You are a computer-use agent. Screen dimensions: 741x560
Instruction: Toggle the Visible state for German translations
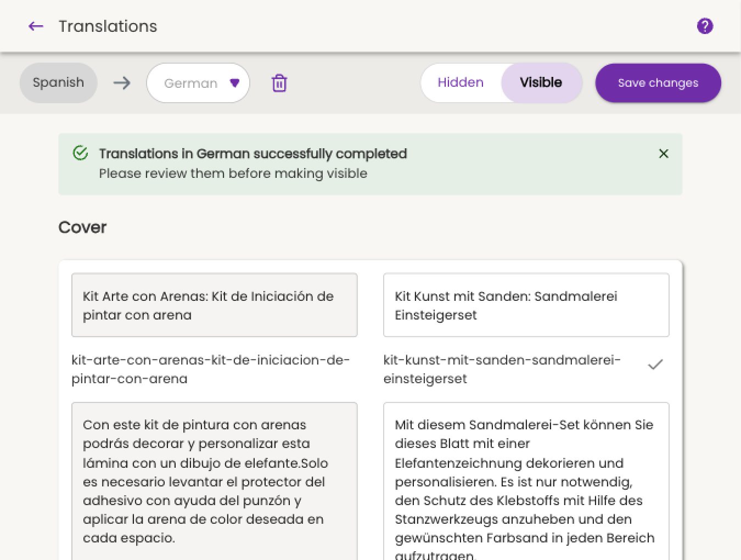(541, 82)
